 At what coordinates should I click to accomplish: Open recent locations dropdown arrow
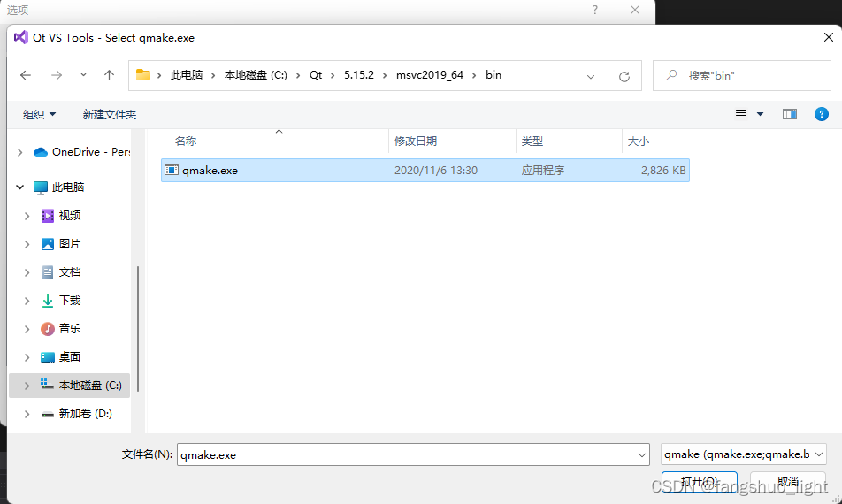coord(83,75)
